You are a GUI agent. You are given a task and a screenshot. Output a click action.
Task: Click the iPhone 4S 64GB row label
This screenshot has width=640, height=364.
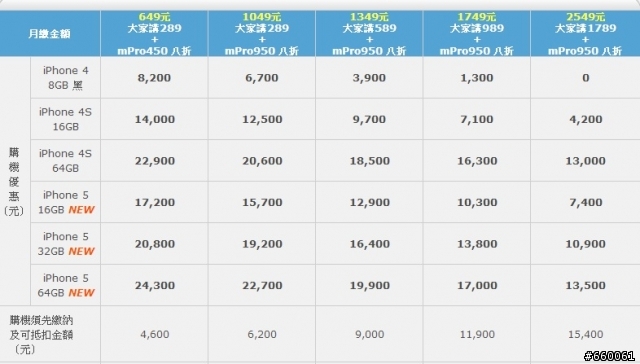coord(65,161)
